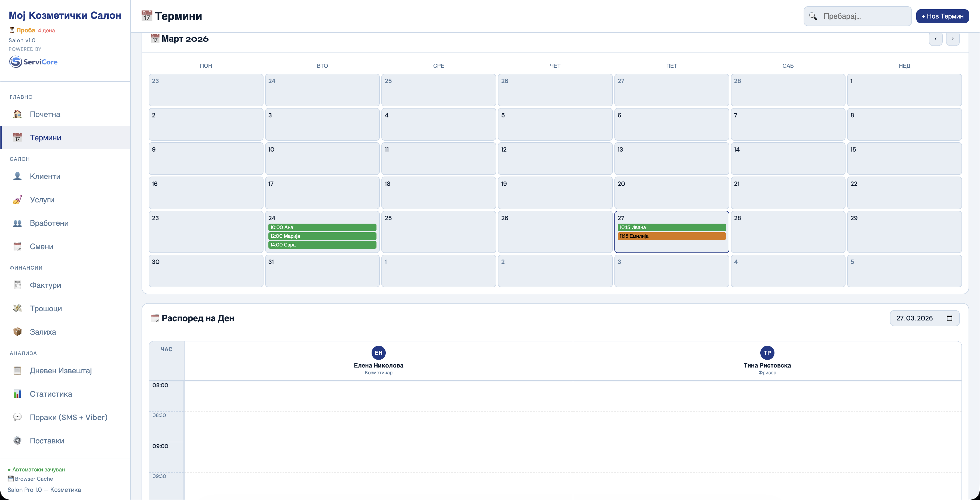
Task: Select March 31 in calendar
Action: pos(322,271)
